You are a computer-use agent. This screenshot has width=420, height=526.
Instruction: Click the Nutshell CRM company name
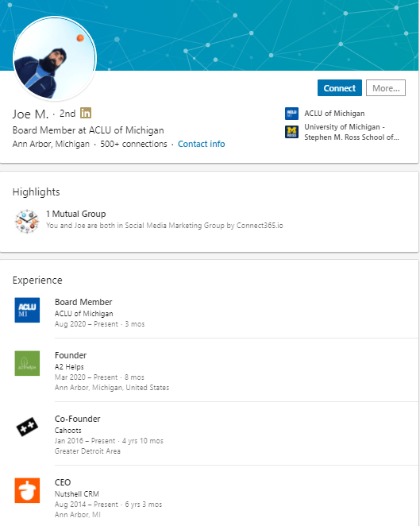coord(77,494)
